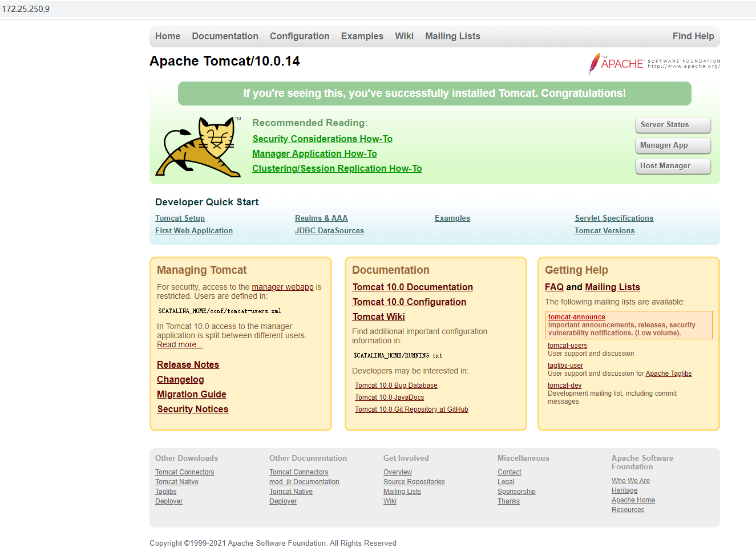Open the Changelog link
Screen dimensions: 756x556
click(x=180, y=379)
